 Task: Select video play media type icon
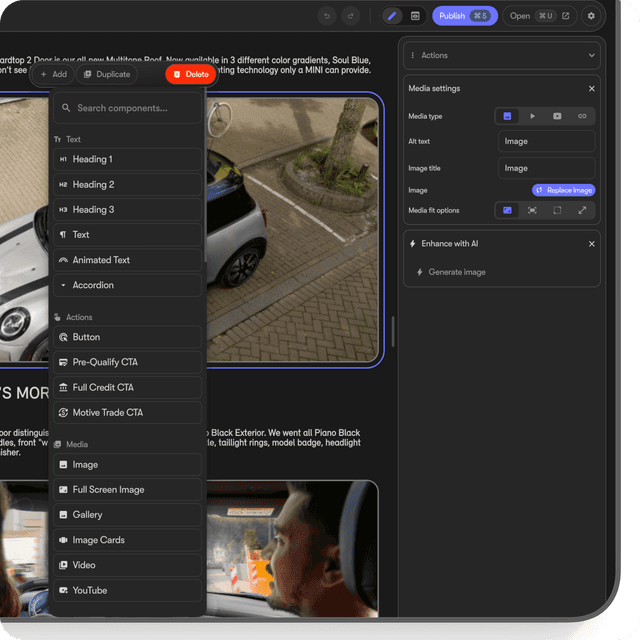coord(532,116)
